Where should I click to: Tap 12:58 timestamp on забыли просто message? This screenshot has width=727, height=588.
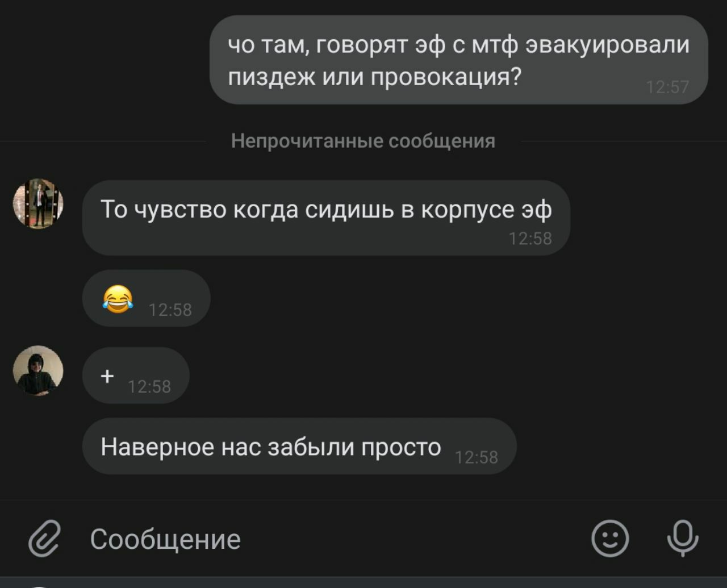[x=477, y=457]
